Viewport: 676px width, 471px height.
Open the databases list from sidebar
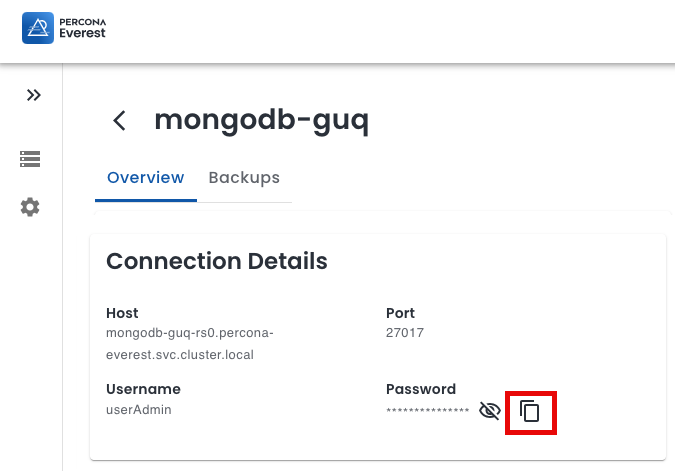coord(30,159)
